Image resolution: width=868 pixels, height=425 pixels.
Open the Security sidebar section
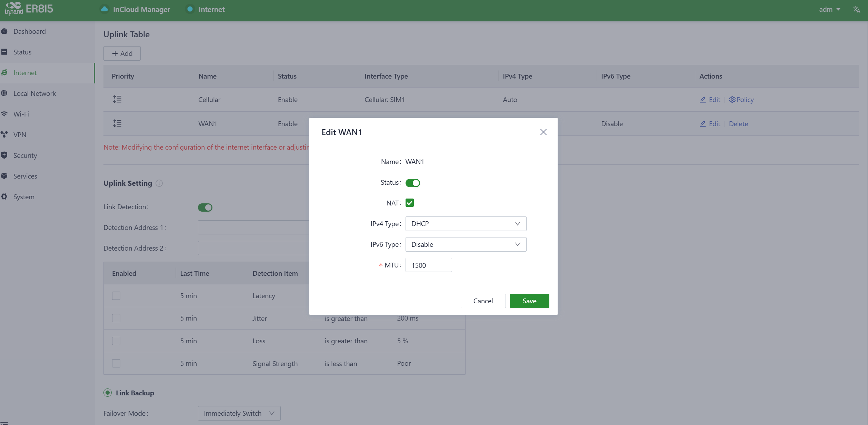tap(25, 155)
